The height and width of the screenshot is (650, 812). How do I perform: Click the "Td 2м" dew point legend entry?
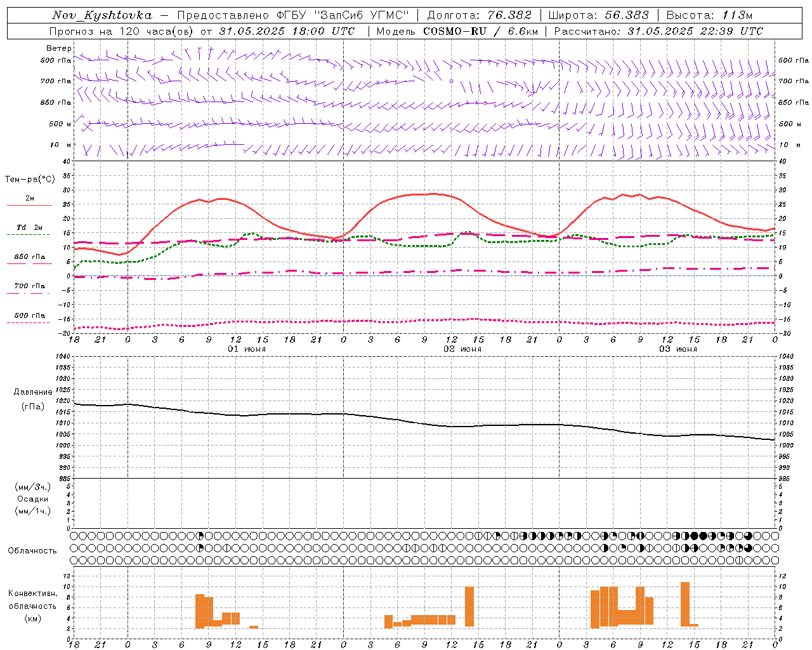[29, 227]
